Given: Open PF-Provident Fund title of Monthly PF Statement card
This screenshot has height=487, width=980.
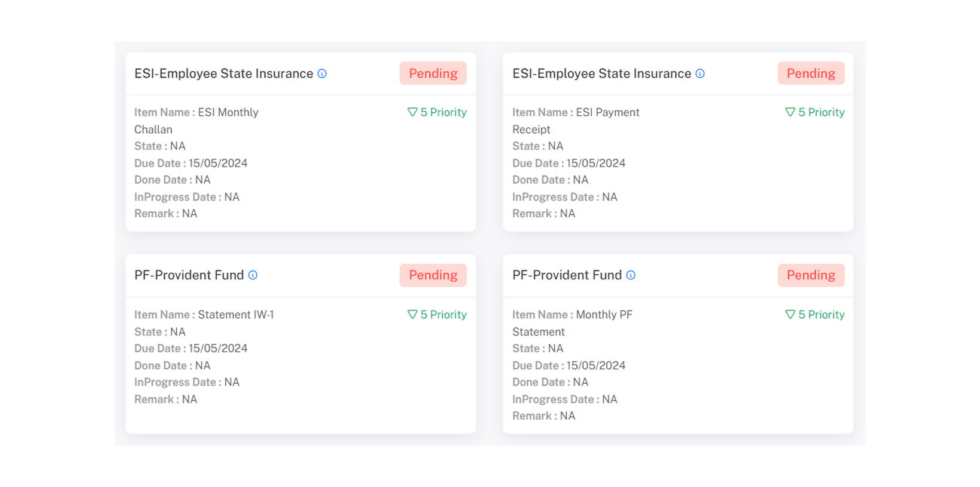Looking at the screenshot, I should (567, 275).
